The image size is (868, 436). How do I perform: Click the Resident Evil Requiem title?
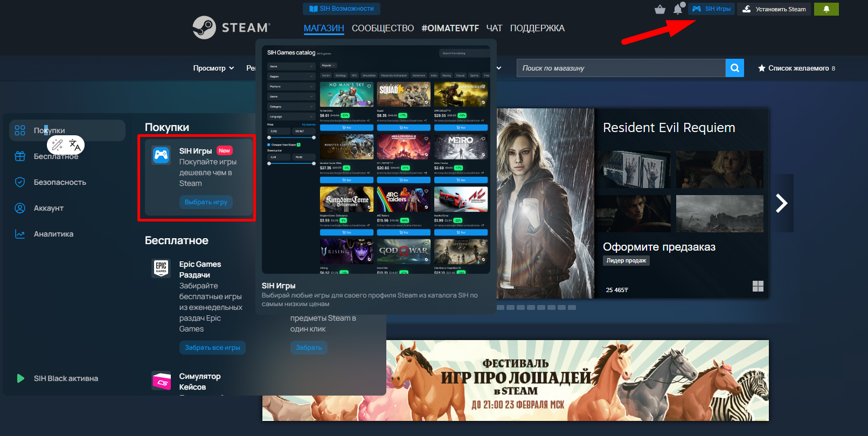669,128
